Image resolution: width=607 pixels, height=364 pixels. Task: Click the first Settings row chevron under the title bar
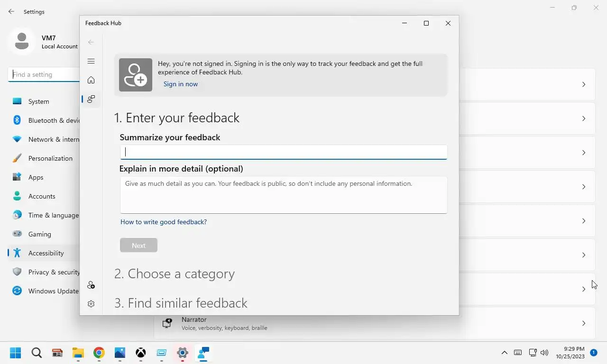pos(584,84)
